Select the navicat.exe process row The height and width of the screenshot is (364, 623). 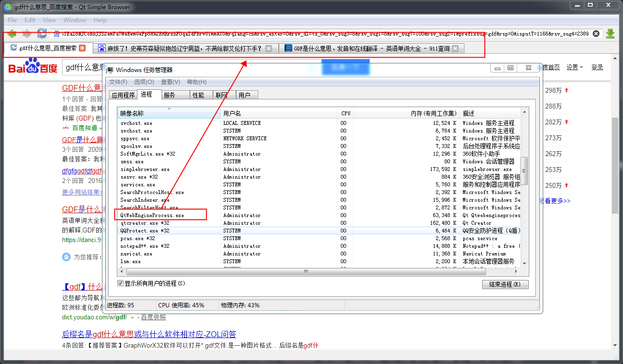[x=319, y=254]
